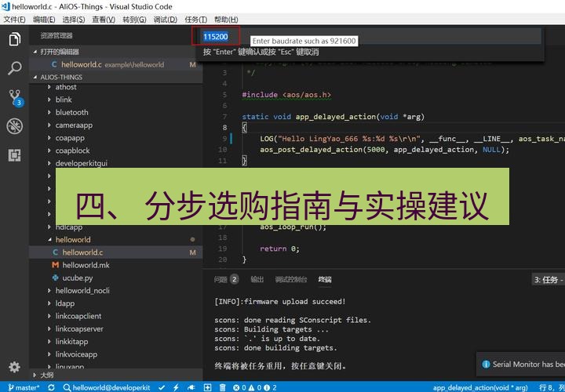
Task: Click 'firmware upload succeed!' terminal line
Action: point(280,302)
